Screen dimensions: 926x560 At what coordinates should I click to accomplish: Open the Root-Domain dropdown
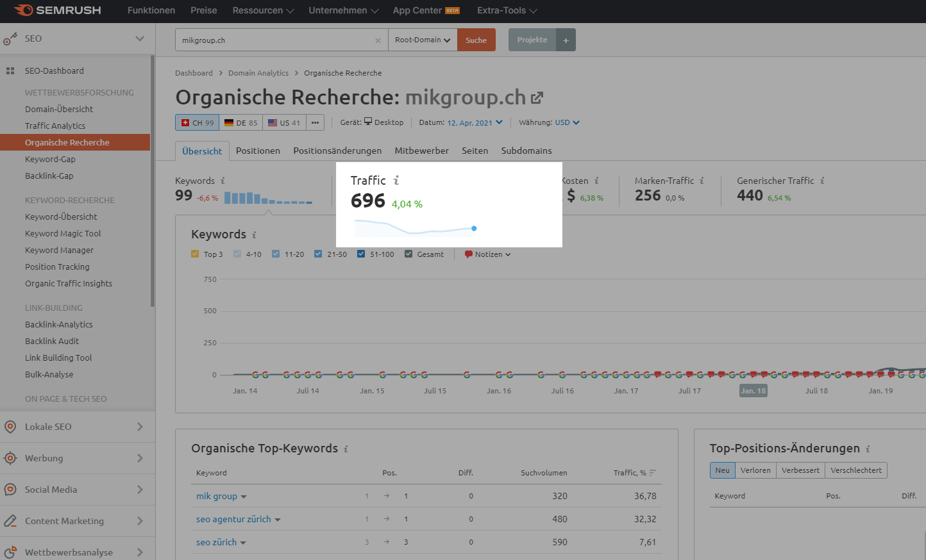pos(423,40)
